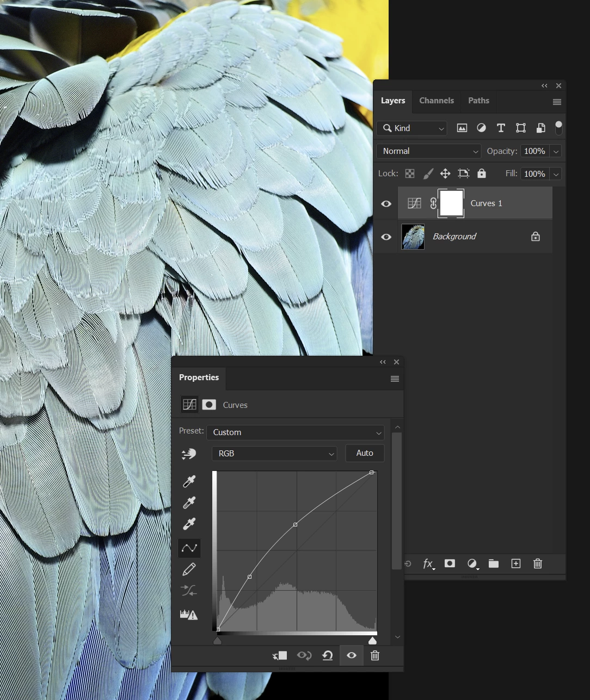Select the Background layer thumbnail

coord(413,237)
